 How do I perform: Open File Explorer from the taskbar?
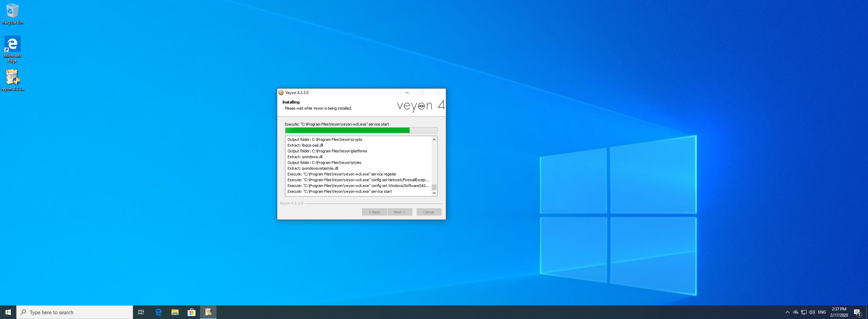[x=175, y=312]
